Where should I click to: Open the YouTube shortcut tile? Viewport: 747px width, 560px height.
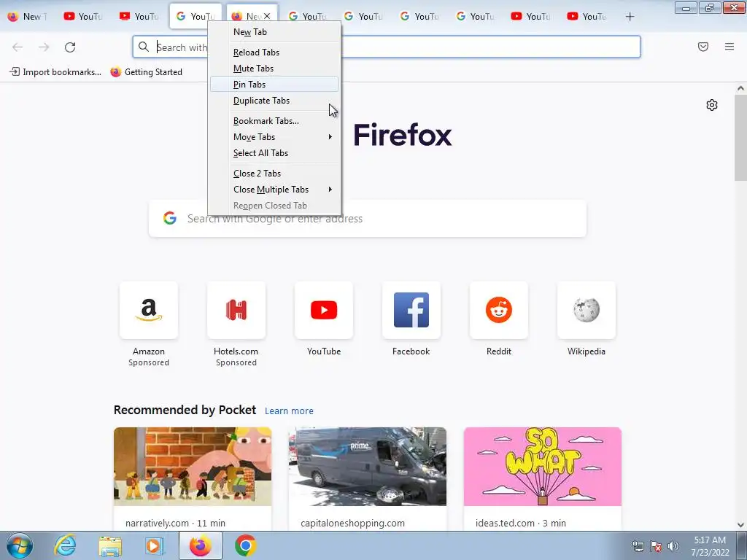[324, 310]
